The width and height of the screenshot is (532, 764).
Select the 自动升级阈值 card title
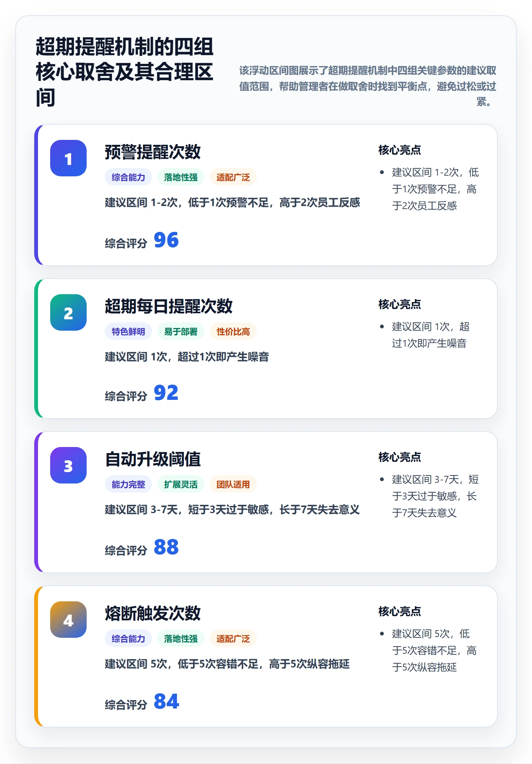tap(153, 459)
